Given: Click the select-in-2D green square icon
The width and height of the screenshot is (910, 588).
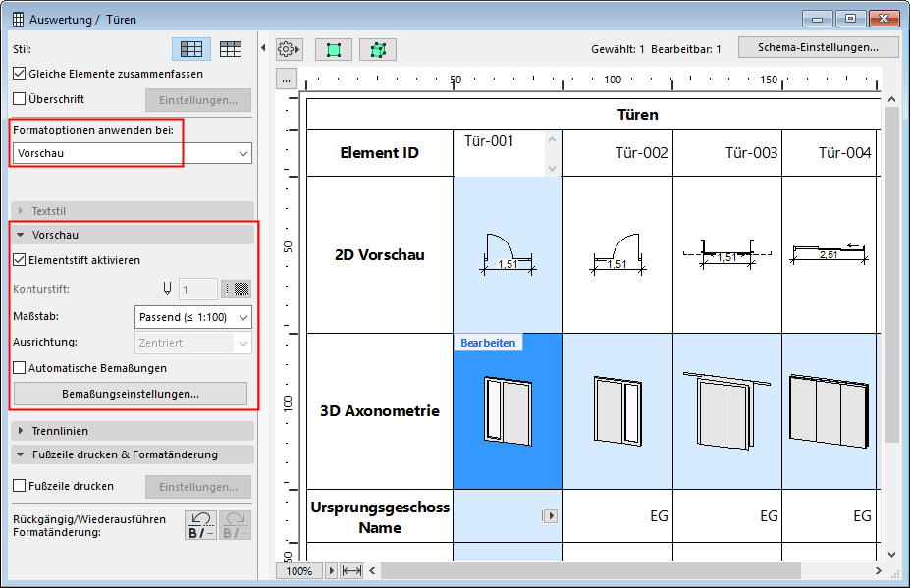Looking at the screenshot, I should click(333, 50).
